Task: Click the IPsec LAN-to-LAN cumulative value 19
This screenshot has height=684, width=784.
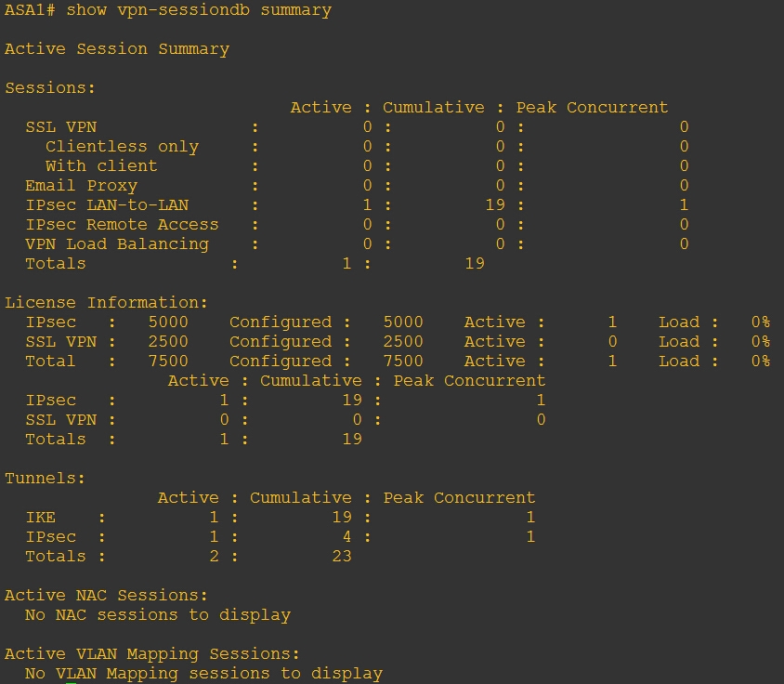Action: [495, 205]
